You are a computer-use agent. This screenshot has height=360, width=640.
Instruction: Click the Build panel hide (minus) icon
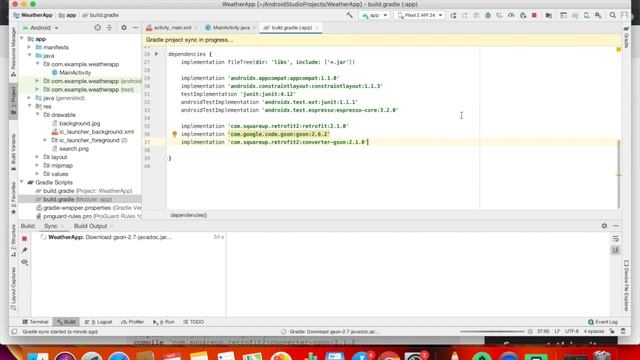click(616, 226)
